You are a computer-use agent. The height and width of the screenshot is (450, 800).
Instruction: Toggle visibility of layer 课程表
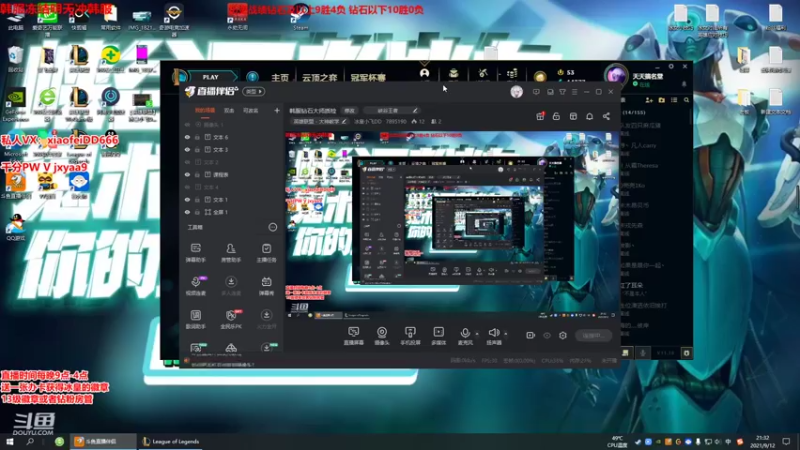(x=187, y=174)
